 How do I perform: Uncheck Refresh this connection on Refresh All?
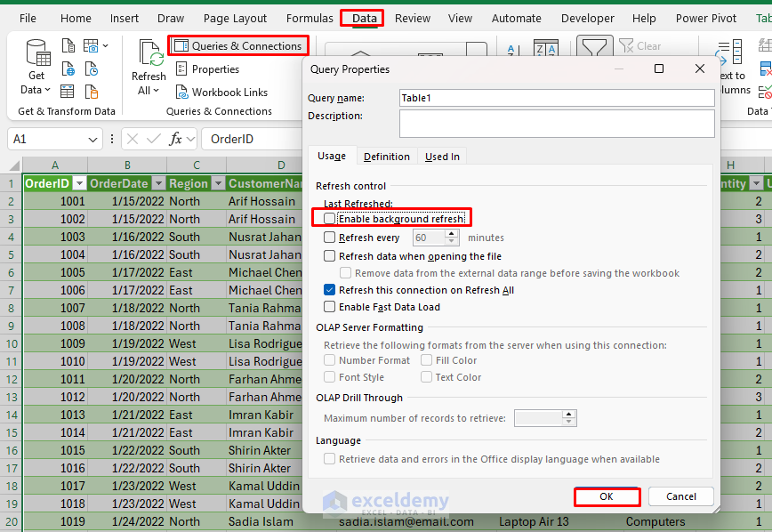pyautogui.click(x=329, y=291)
